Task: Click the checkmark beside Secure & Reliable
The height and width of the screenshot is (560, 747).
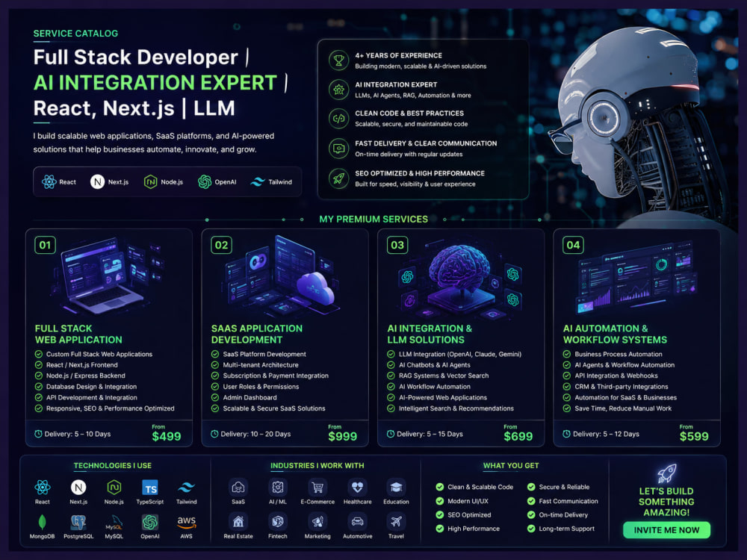Action: click(531, 487)
